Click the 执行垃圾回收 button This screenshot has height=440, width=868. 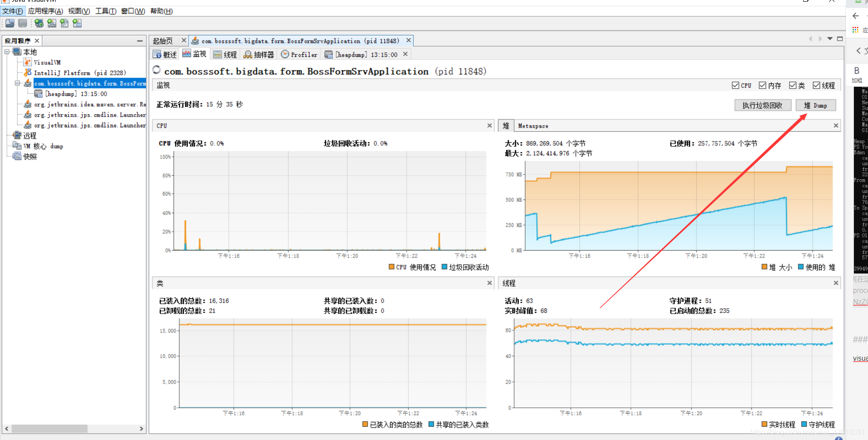pos(763,105)
